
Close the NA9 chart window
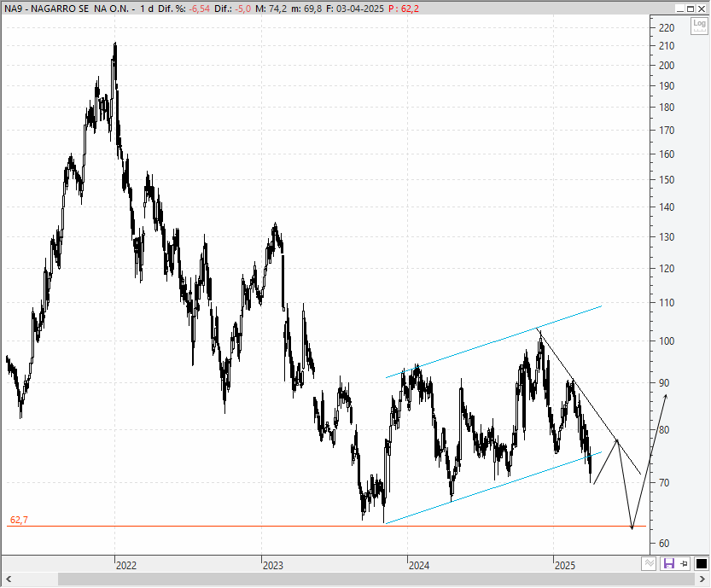(x=701, y=9)
